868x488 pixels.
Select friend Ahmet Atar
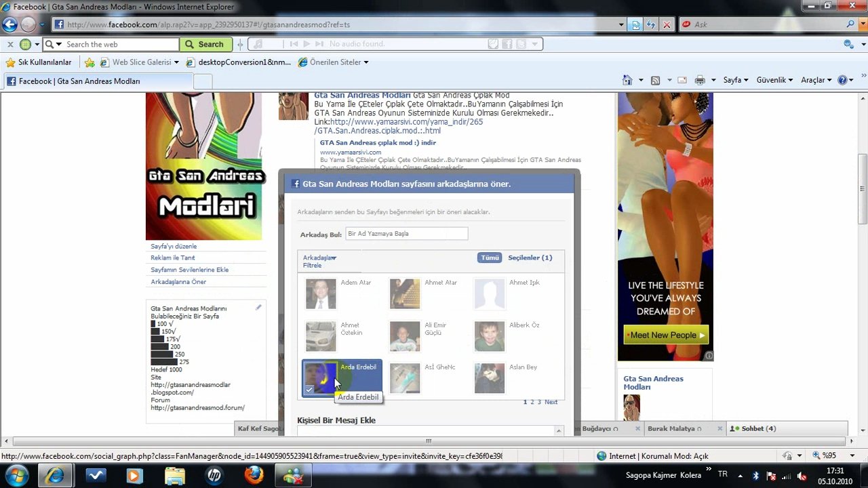pos(426,293)
